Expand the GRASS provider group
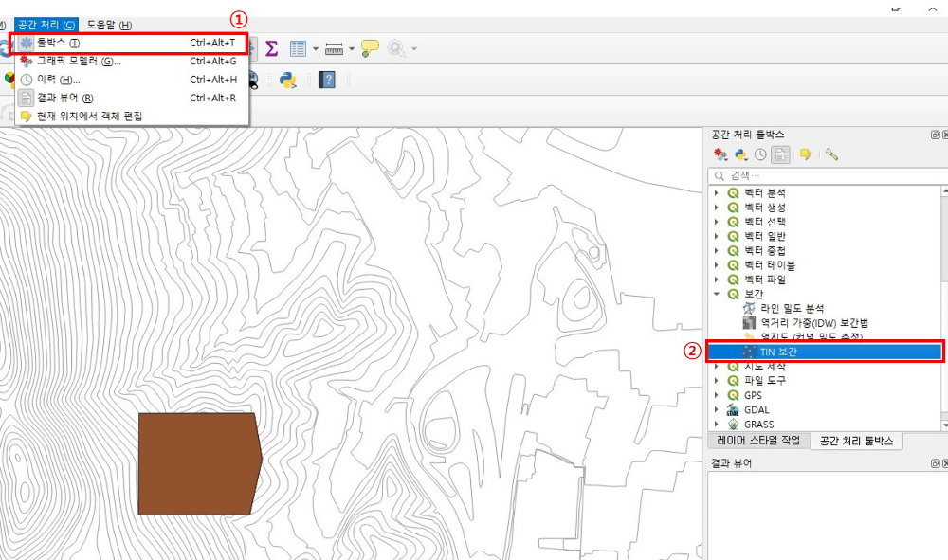Image resolution: width=948 pixels, height=560 pixels. [717, 425]
